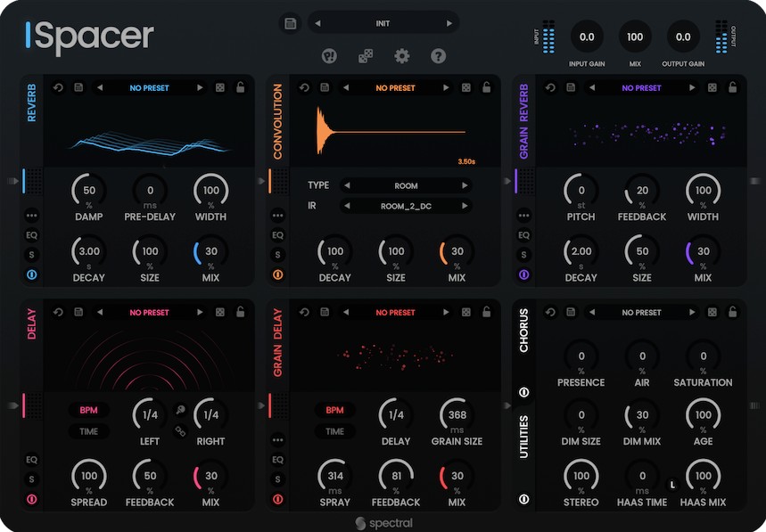Open the Grain Delay EQ tab
This screenshot has width=766, height=532.
point(277,460)
